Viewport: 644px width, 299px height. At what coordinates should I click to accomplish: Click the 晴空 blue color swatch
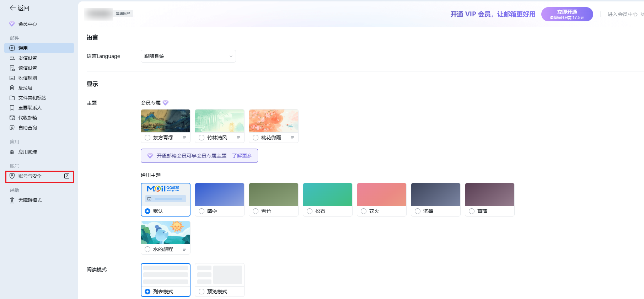(220, 194)
